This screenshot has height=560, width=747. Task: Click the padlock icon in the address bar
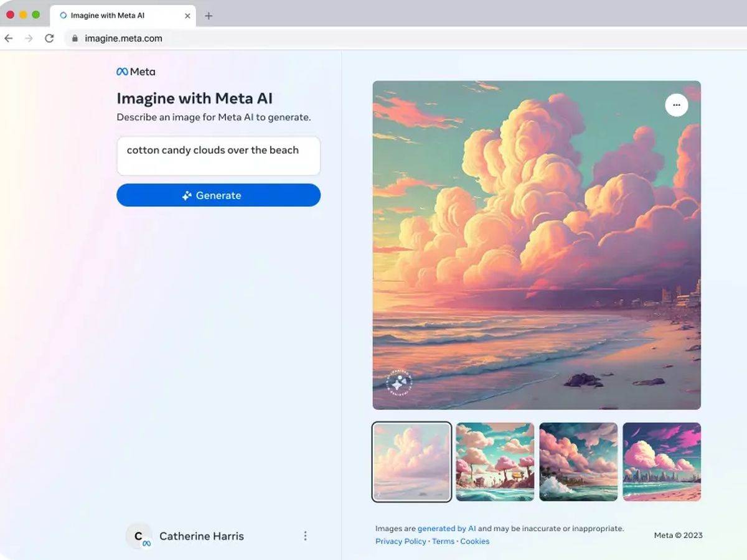[x=74, y=38]
